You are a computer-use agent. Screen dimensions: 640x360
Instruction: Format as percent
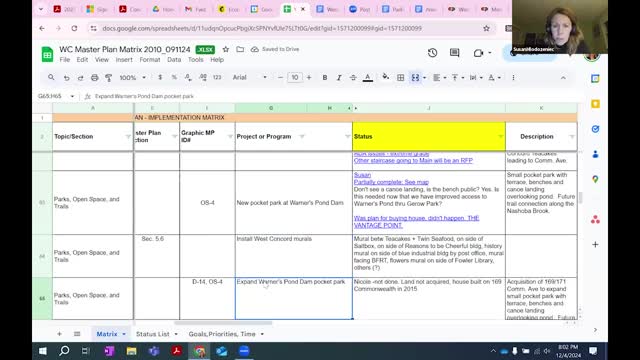[174, 77]
